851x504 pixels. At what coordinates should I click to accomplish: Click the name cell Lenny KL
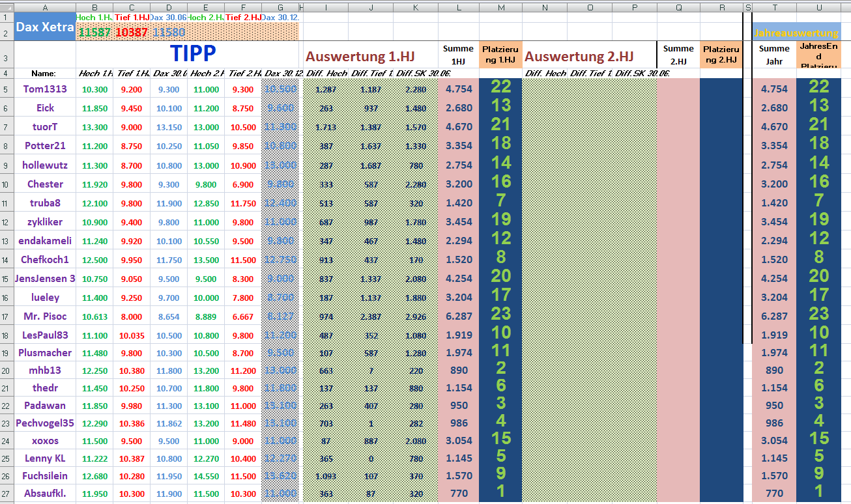(x=45, y=458)
